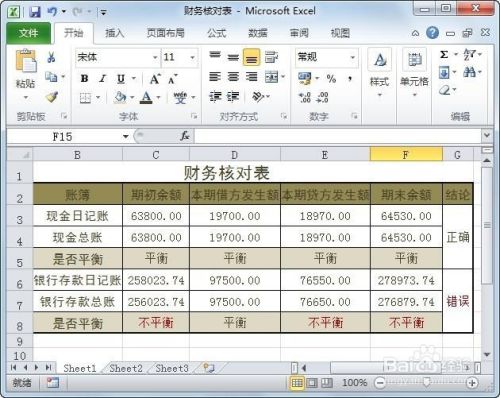
Task: Open the font size 11 dropdown
Action: [x=193, y=57]
